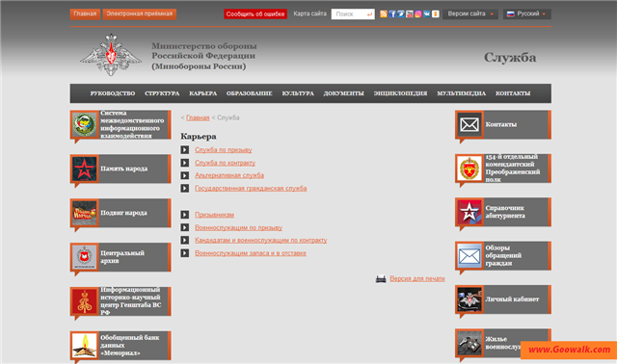This screenshot has height=364, width=617.
Task: Click the envelope icon of Контакты banner
Action: 469,124
